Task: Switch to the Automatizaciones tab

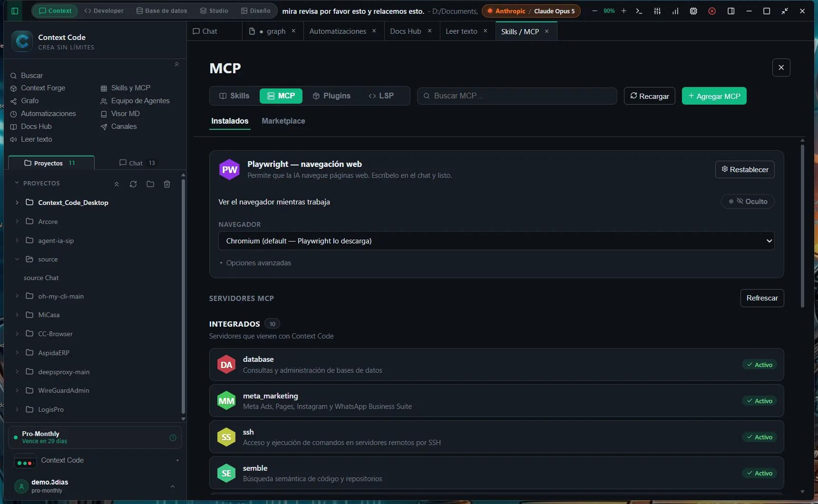Action: [x=338, y=31]
